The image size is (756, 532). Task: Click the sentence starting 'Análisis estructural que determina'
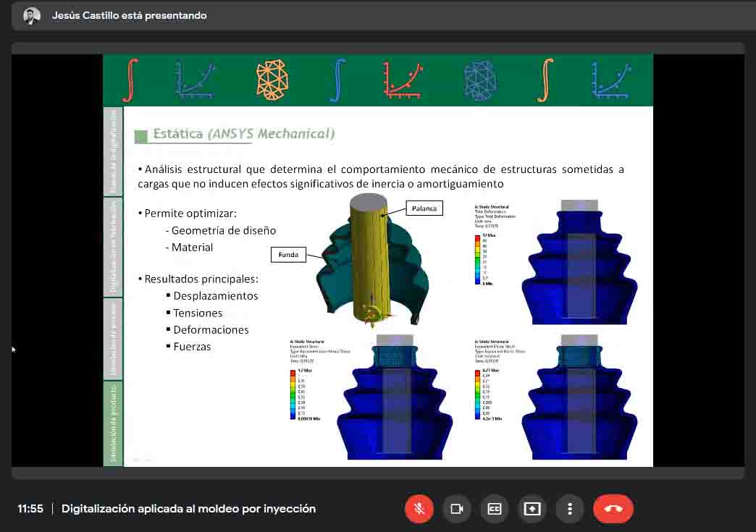[381, 177]
